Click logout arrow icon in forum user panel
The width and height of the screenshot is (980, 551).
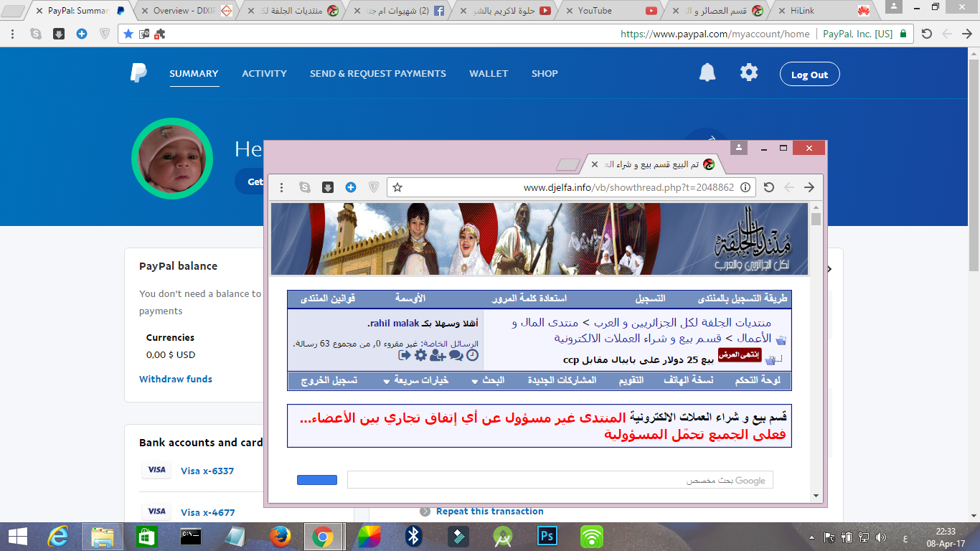pos(405,355)
